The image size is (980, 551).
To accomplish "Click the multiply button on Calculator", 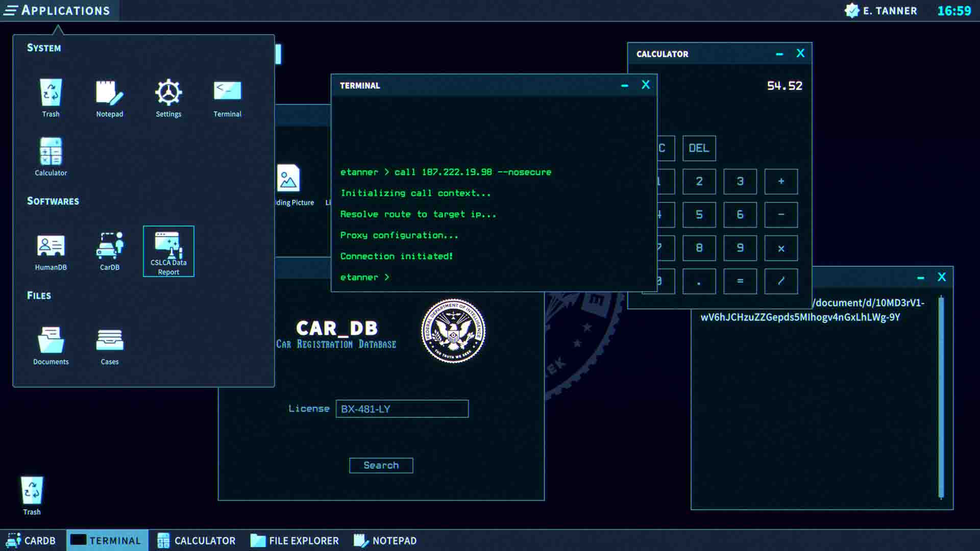I will 781,247.
